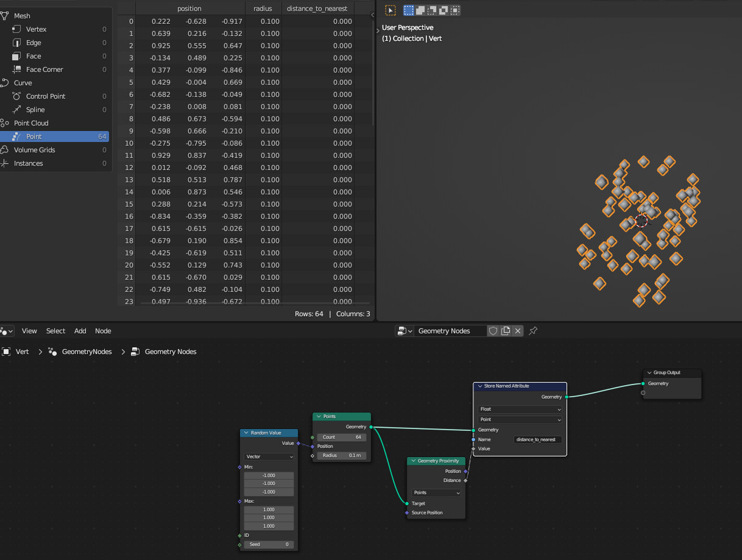Select the Tweak tool in the viewport header
This screenshot has width=742, height=560.
click(390, 10)
